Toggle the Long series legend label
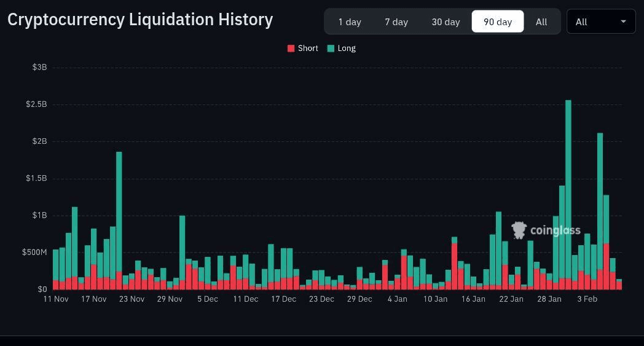Screen dimensions: 644x346 click(347, 49)
